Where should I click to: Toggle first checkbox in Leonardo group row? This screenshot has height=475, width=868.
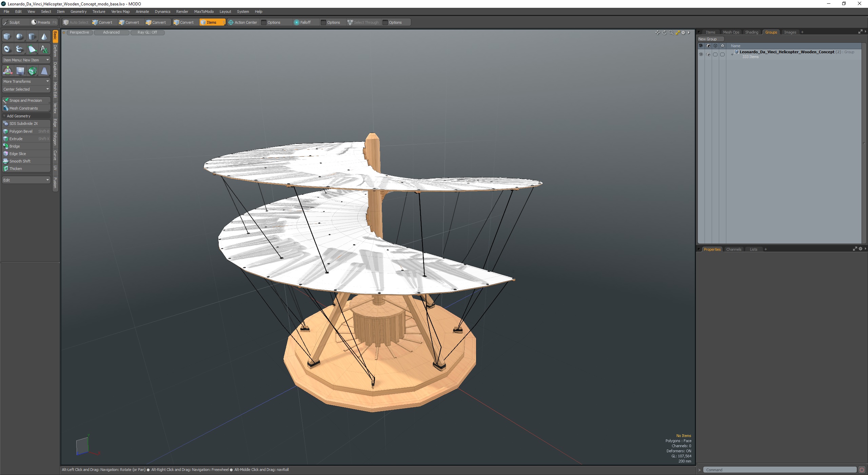coord(715,54)
